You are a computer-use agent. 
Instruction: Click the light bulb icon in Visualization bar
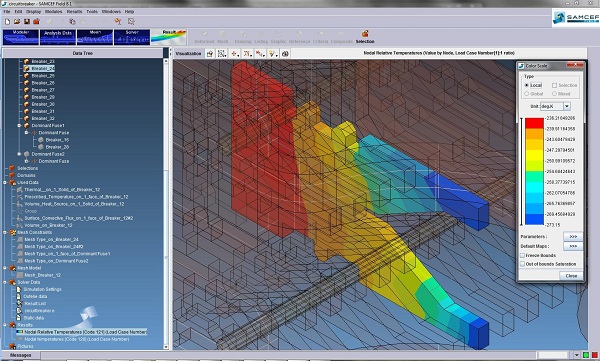pos(272,54)
